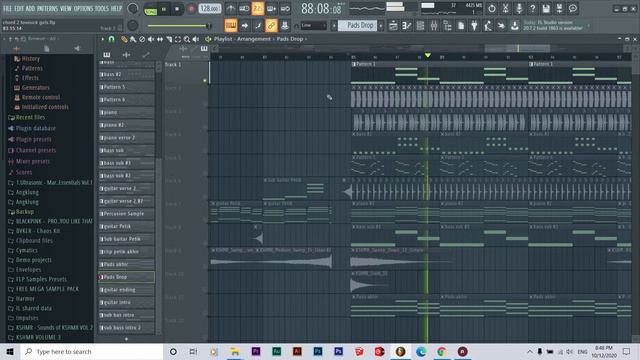Screen dimensions: 640x360
Task: Toggle the orange link/multilink controllers button
Action: [x=271, y=26]
